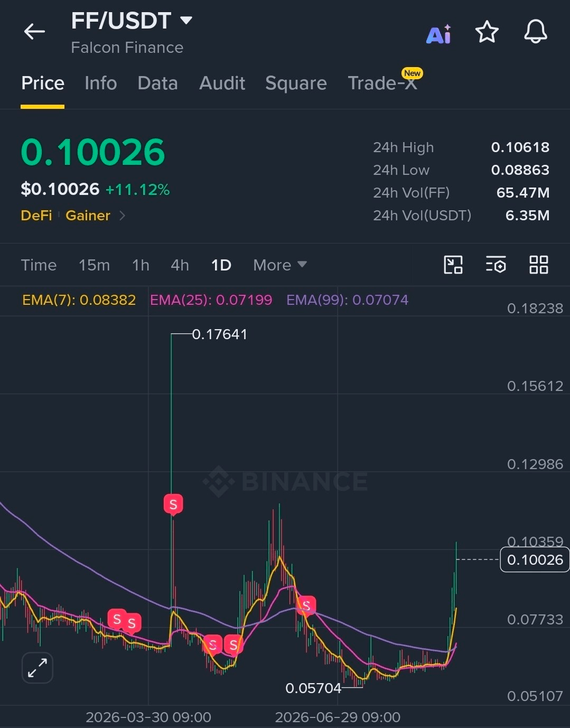Open the DeFi Gainer category chevron

[123, 216]
